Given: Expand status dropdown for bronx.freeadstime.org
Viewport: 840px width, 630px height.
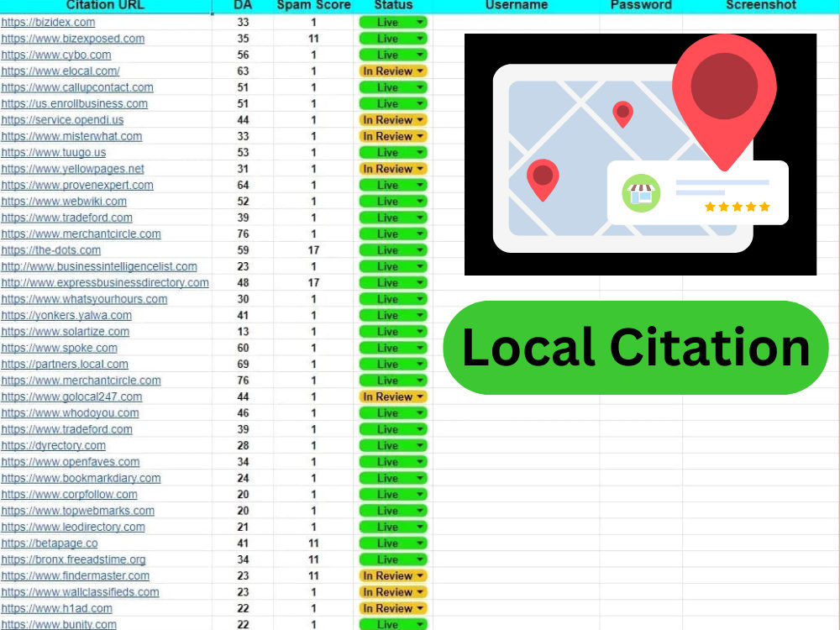Looking at the screenshot, I should [421, 559].
